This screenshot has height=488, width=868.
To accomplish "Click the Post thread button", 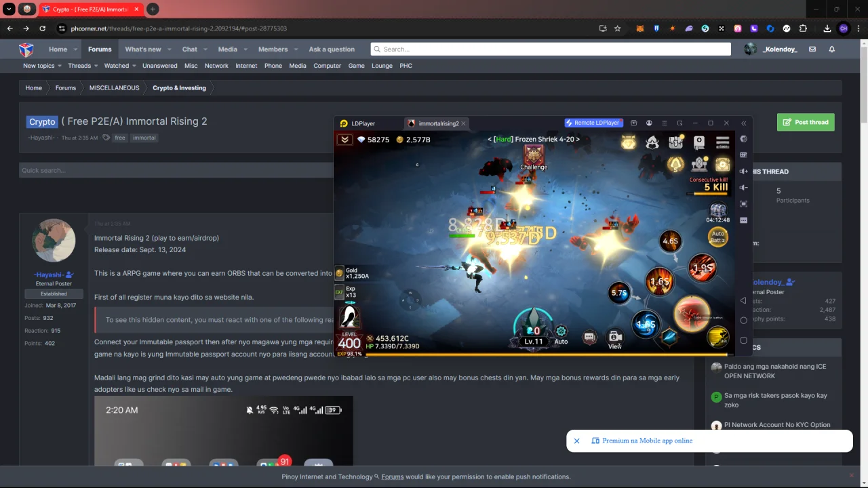I will pyautogui.click(x=806, y=122).
